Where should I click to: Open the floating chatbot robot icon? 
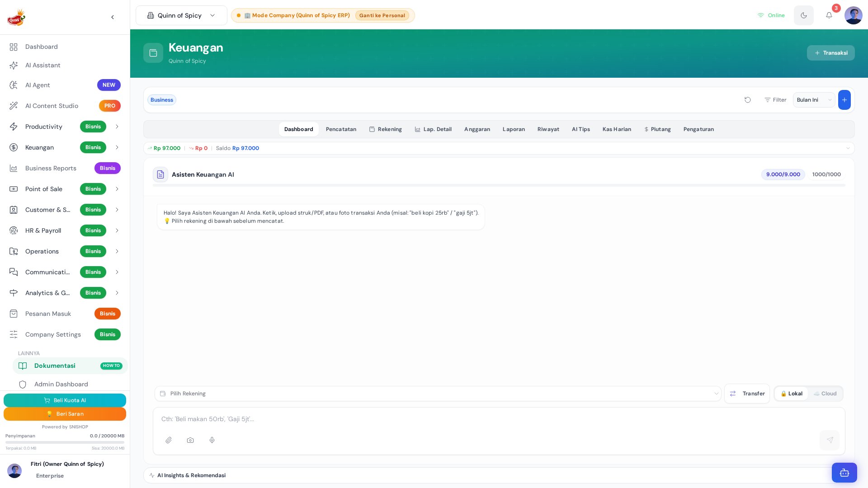click(x=844, y=473)
